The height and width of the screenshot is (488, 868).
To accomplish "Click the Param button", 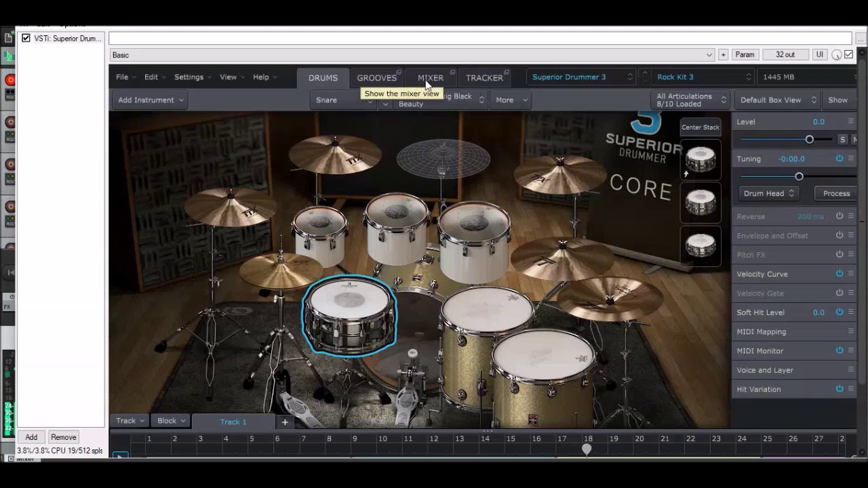I will coord(745,55).
